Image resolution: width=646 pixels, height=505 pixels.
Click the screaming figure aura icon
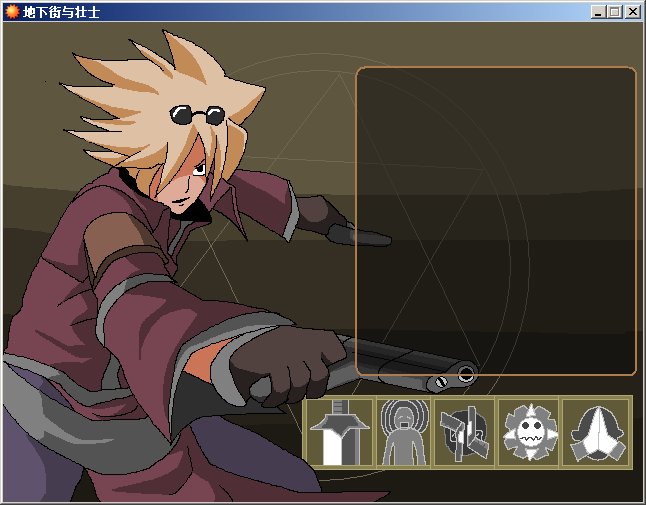click(x=404, y=432)
